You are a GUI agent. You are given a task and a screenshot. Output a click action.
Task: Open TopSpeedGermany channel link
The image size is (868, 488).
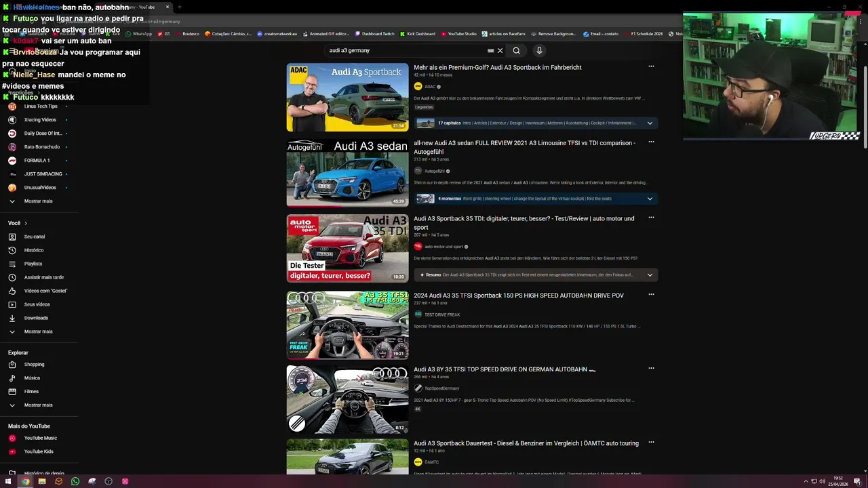pos(441,388)
